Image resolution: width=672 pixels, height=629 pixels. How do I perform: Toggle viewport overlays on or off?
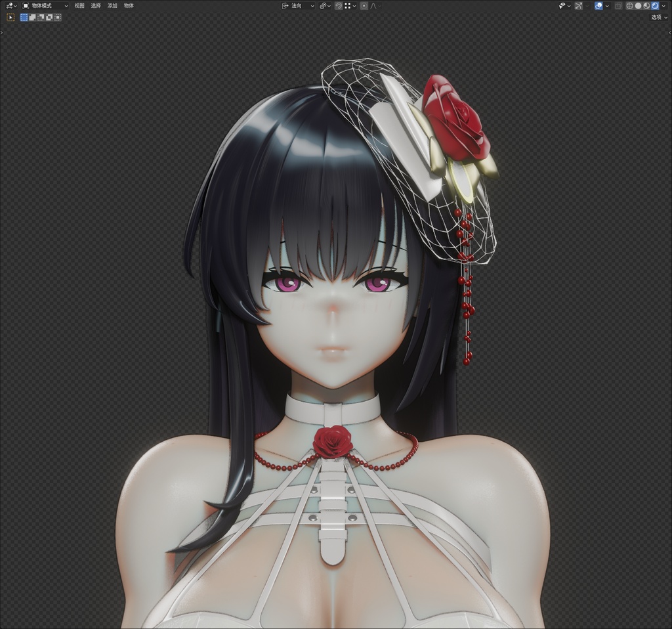coord(597,5)
